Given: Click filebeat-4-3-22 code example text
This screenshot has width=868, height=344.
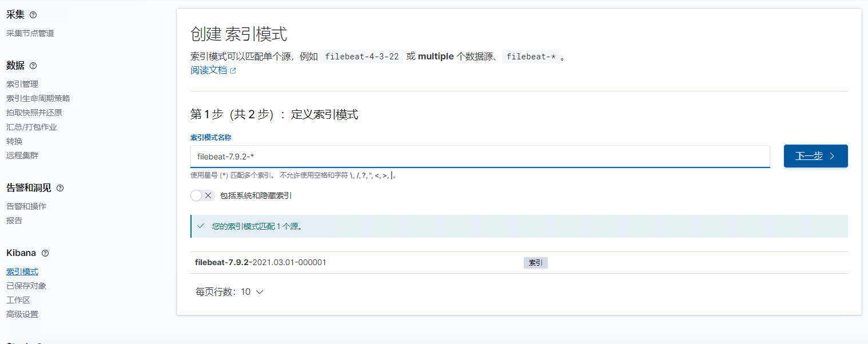Looking at the screenshot, I should 362,57.
